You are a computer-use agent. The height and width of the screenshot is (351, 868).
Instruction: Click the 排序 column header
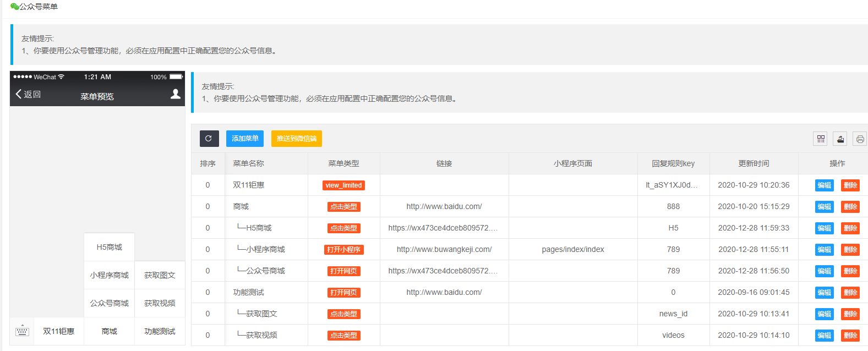coord(208,163)
